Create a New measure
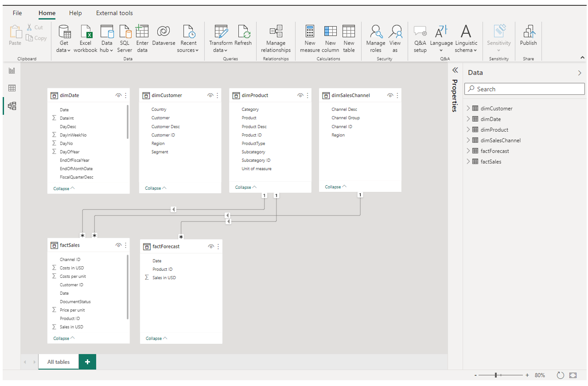This screenshot has width=588, height=386. click(x=310, y=39)
